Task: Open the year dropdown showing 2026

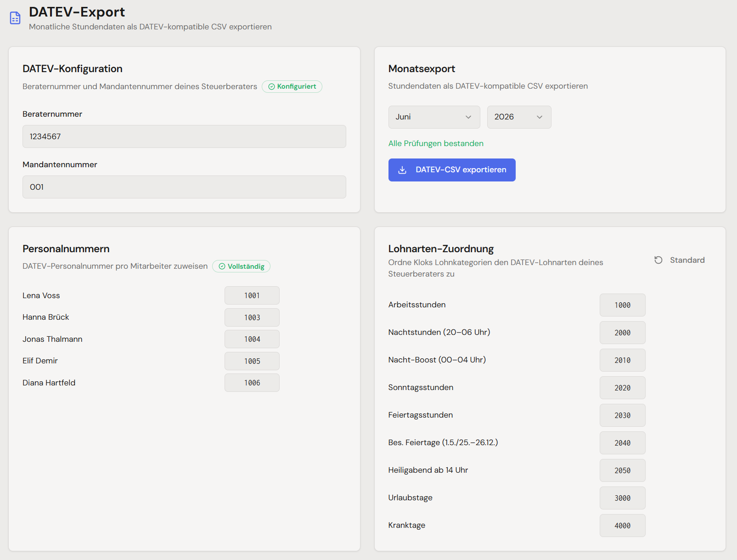Action: coord(519,117)
